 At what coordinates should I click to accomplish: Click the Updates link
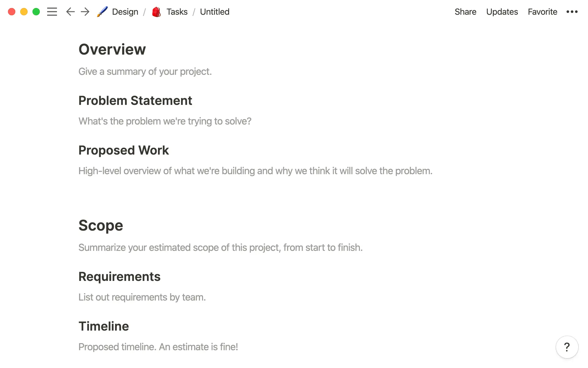point(502,12)
